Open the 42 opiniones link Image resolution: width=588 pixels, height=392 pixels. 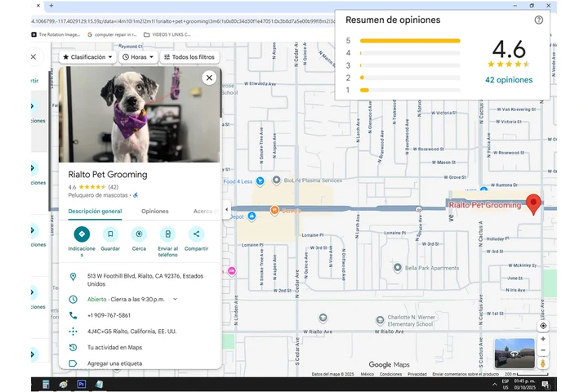(x=508, y=80)
